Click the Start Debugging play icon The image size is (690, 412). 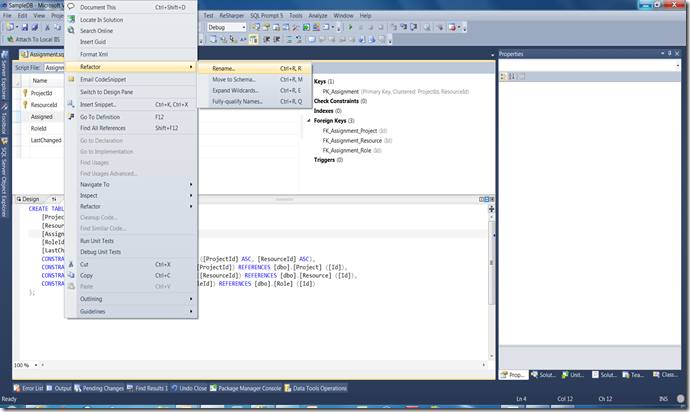(351, 27)
